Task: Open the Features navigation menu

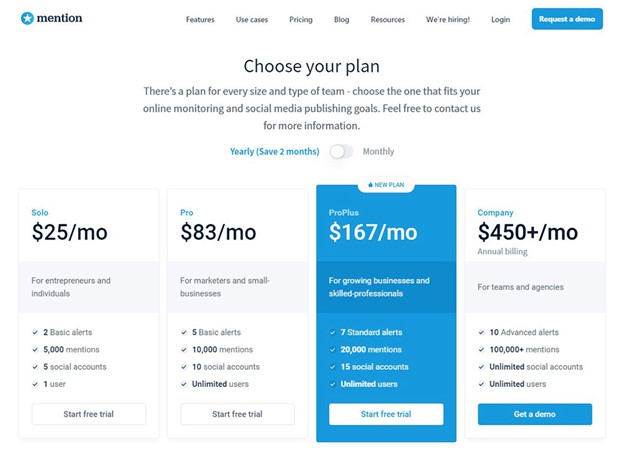Action: pyautogui.click(x=200, y=20)
